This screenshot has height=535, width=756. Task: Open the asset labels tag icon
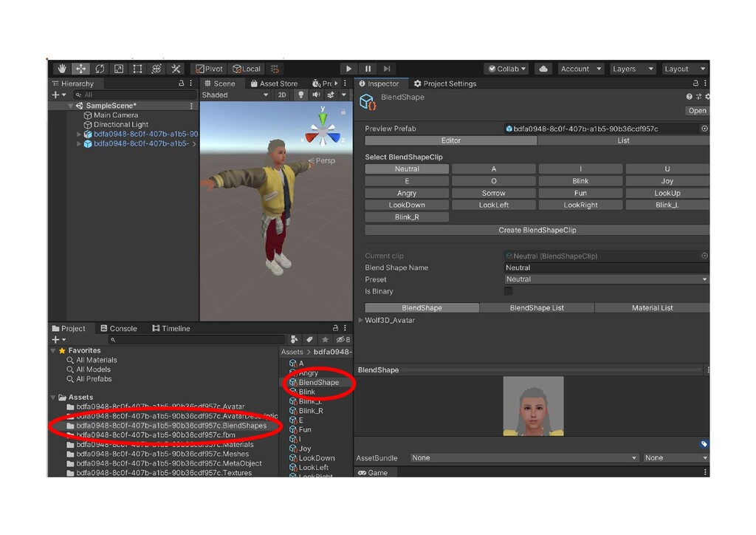click(704, 444)
